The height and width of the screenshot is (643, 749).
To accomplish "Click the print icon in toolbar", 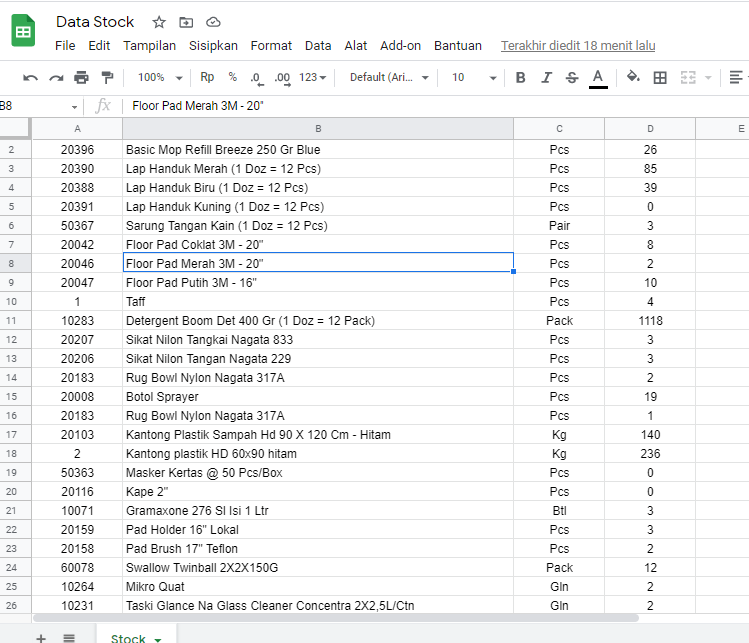I will (x=81, y=77).
